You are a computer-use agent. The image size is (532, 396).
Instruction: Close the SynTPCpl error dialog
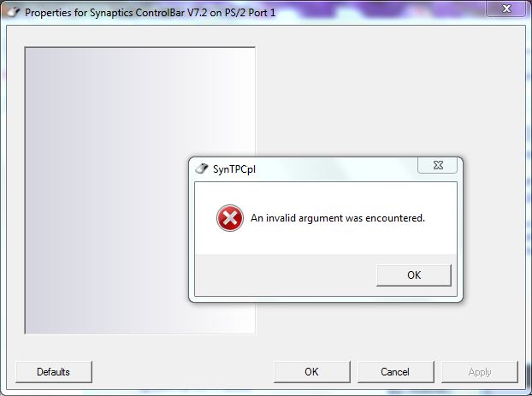437,165
